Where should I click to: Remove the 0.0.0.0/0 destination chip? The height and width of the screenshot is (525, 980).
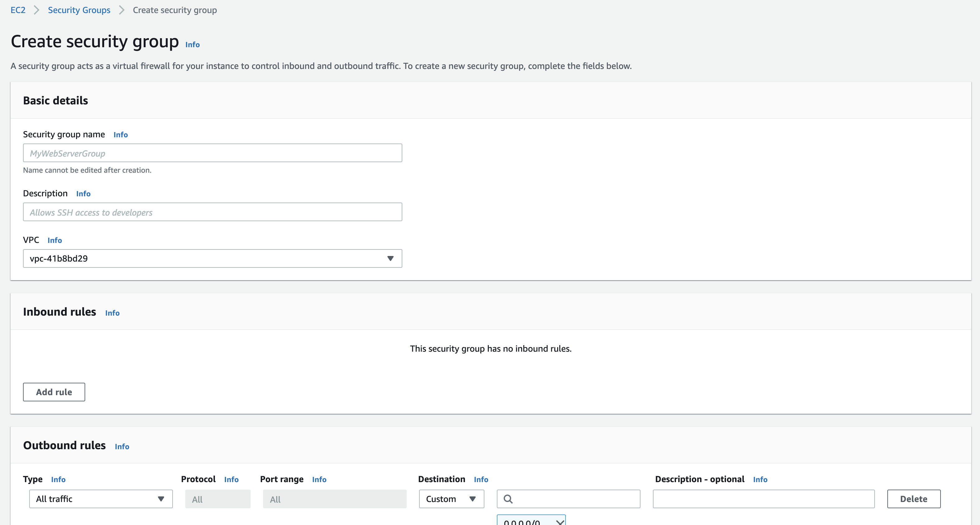[560, 522]
